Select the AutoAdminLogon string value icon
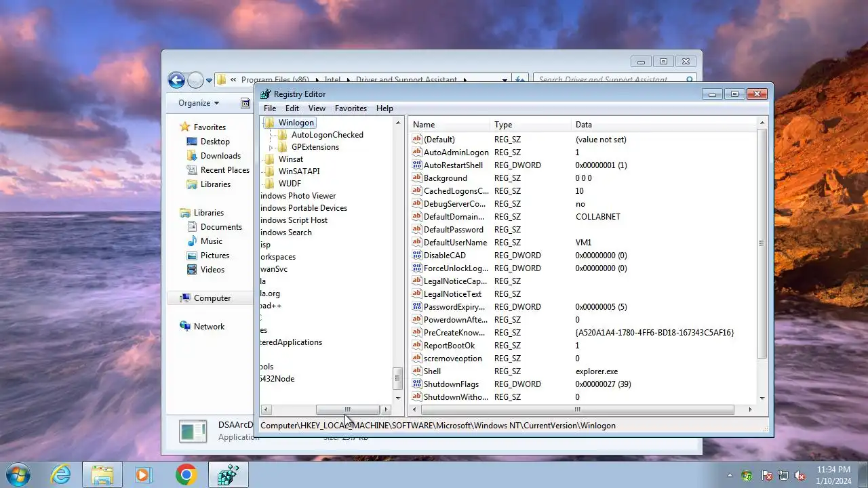 tap(417, 152)
